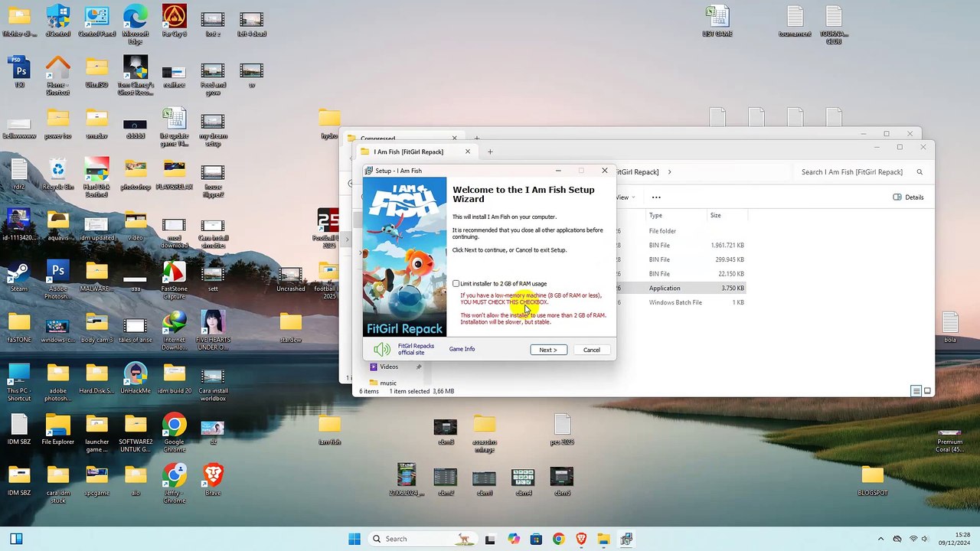The image size is (980, 551).
Task: Open Hard Disk Sentinel shortcut
Action: (97, 178)
